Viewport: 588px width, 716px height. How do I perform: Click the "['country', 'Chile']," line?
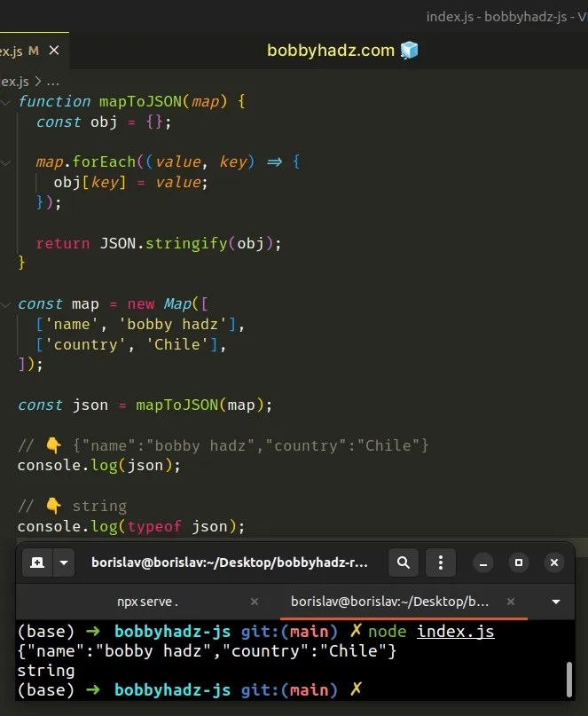point(131,344)
